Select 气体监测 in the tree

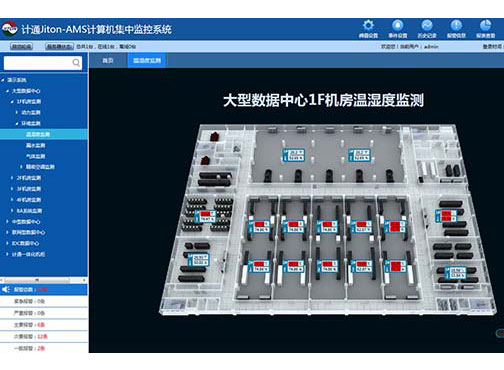36,156
